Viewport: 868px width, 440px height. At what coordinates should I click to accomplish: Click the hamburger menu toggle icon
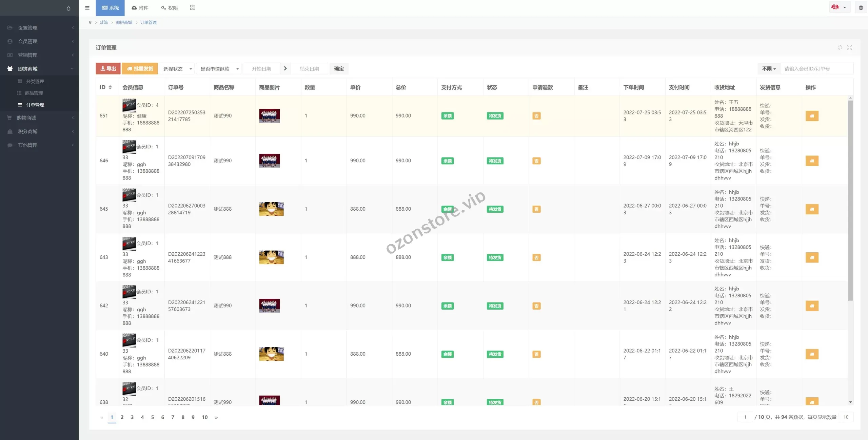coord(87,8)
